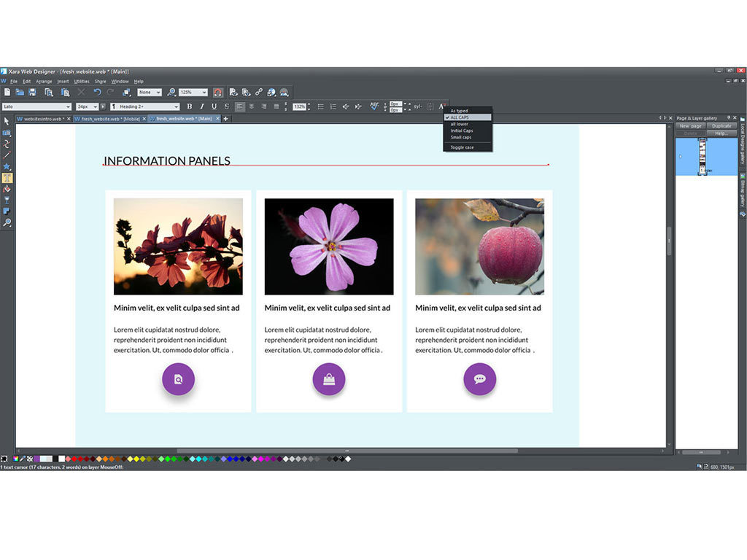This screenshot has width=747, height=560.
Task: Select the Photo tool camera icon
Action: 7,133
